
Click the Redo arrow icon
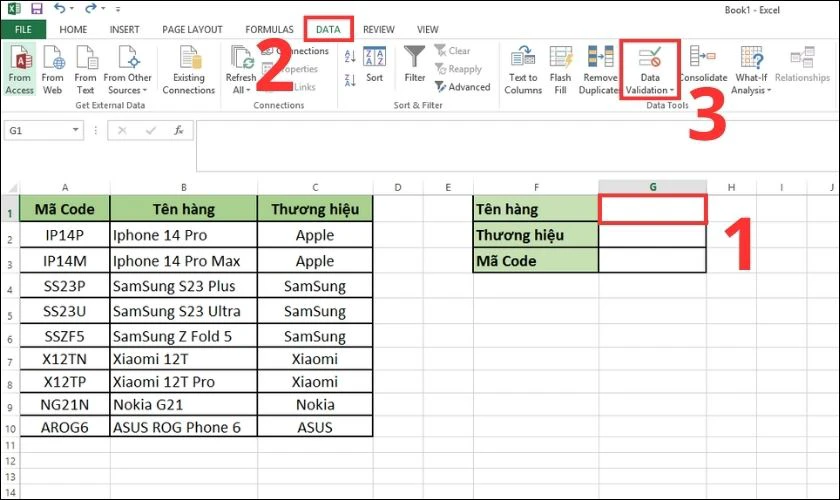pos(91,9)
